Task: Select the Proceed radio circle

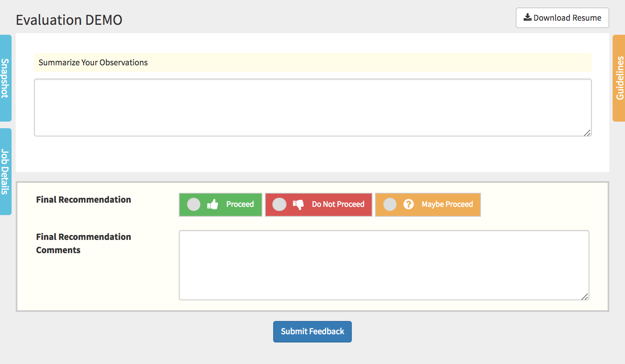Action: coord(194,204)
